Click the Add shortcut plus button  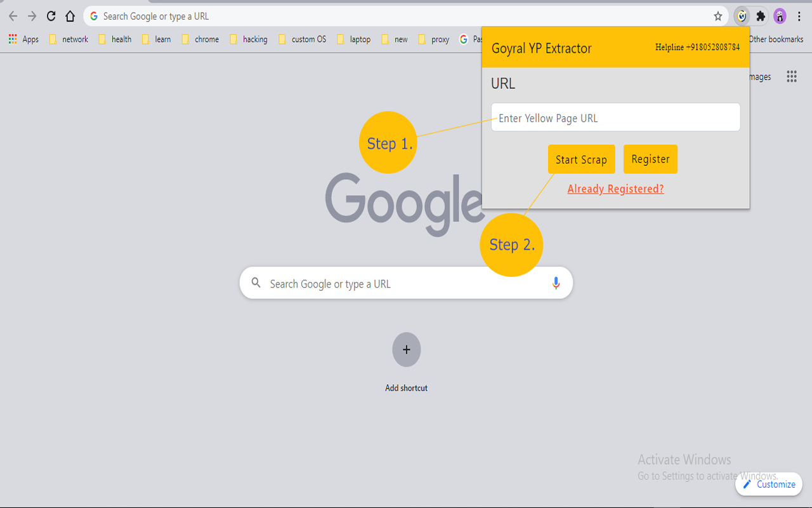pos(407,350)
